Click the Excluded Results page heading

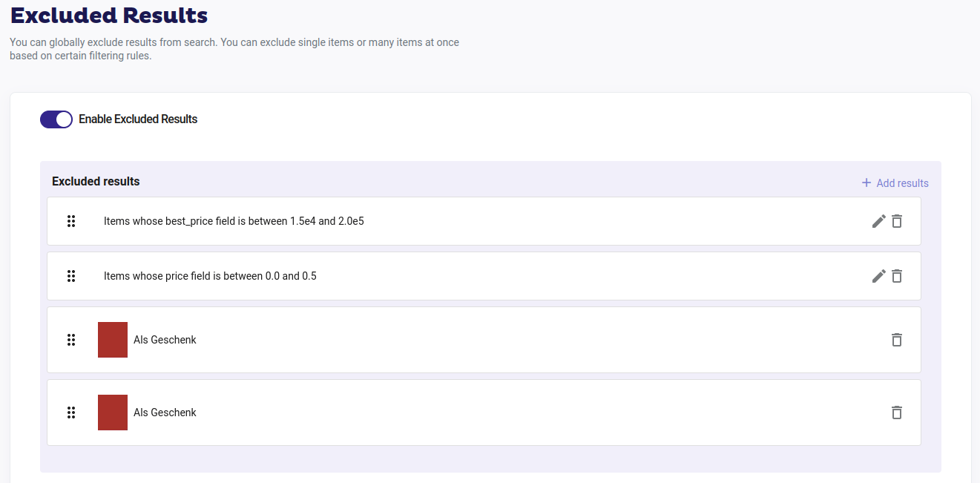[x=109, y=15]
